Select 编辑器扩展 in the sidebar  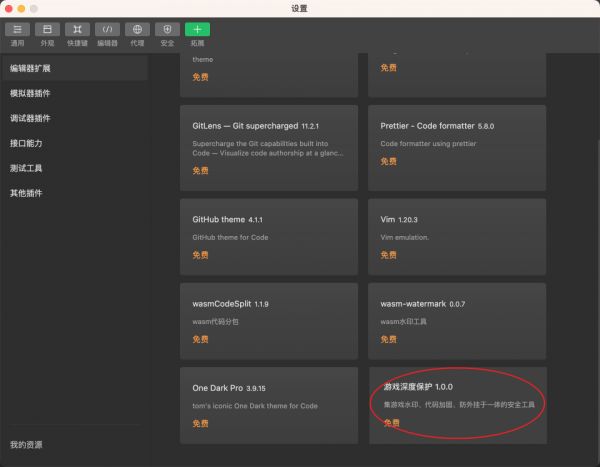75,68
